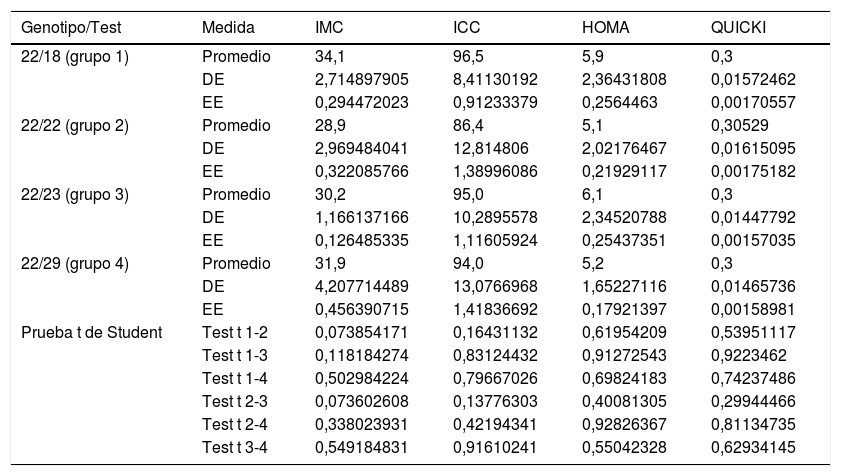
Task: Select QUICKI value 0,30529
Action: [x=740, y=126]
